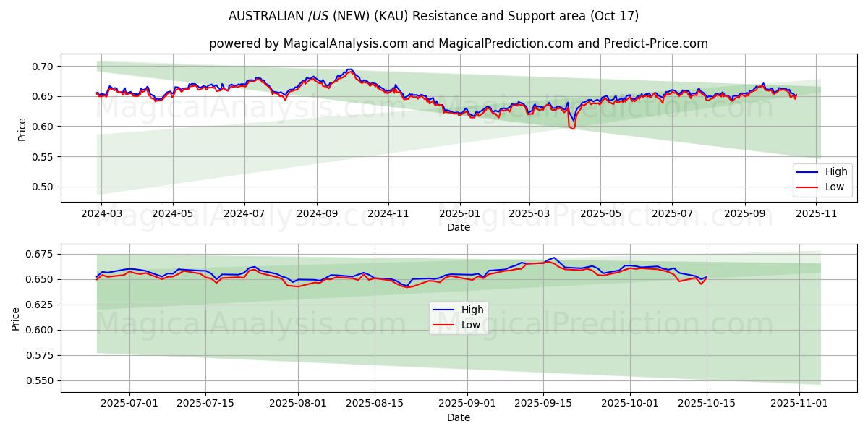Click the 2025-11 tick label on top chart

(x=817, y=214)
